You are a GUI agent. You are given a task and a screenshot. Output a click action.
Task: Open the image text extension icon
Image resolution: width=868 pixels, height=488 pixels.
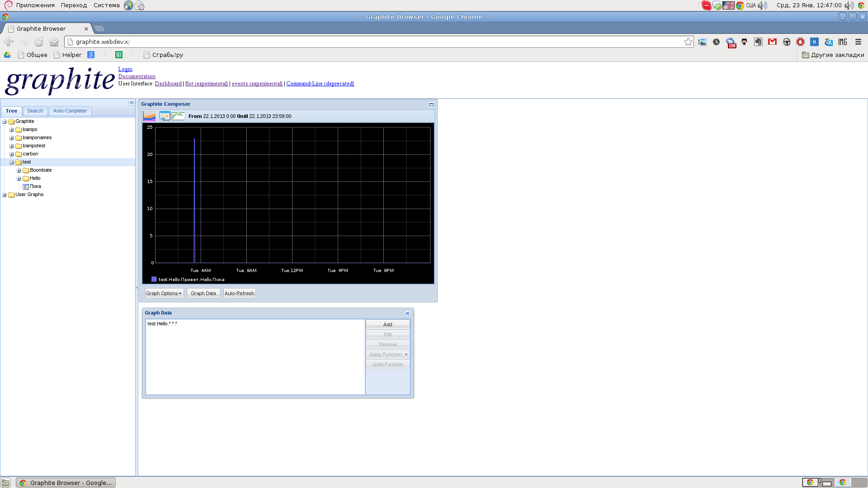702,42
